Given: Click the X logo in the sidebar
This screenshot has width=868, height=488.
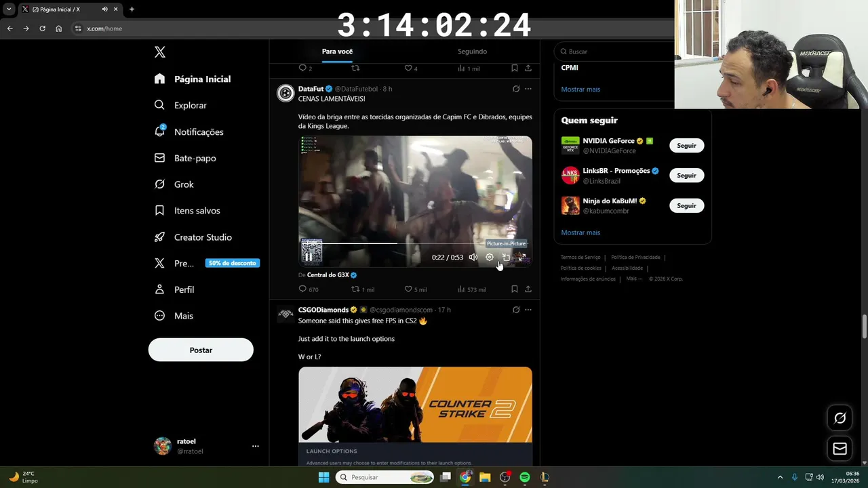Looking at the screenshot, I should click(x=160, y=52).
